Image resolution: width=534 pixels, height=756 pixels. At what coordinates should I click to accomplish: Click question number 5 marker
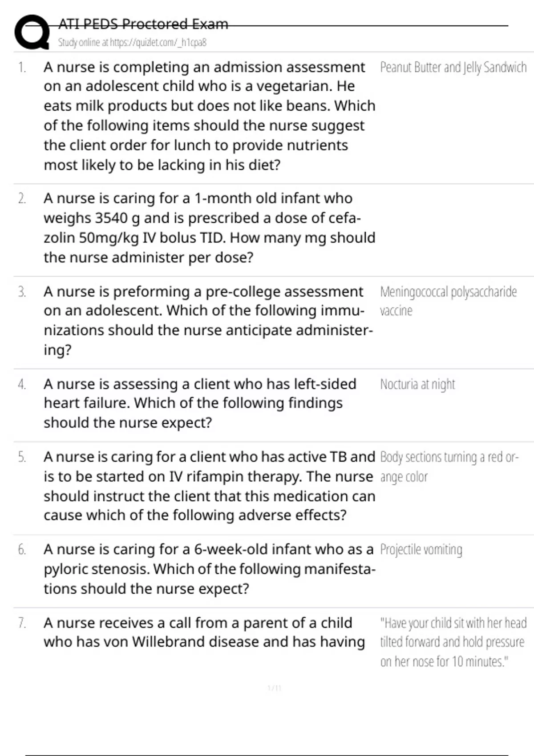[22, 457]
